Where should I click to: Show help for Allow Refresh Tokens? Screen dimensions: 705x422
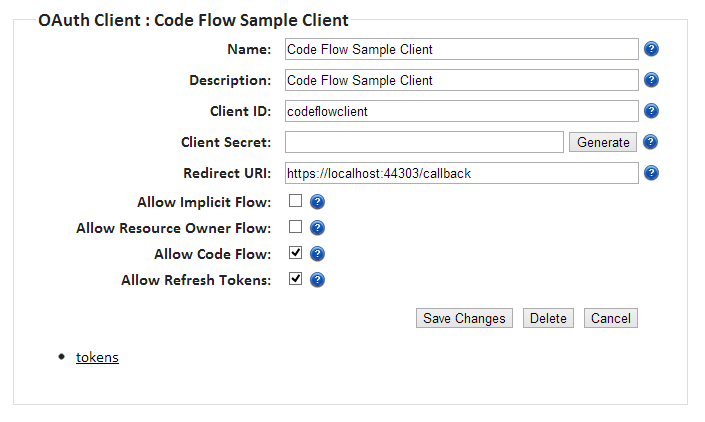tap(317, 280)
